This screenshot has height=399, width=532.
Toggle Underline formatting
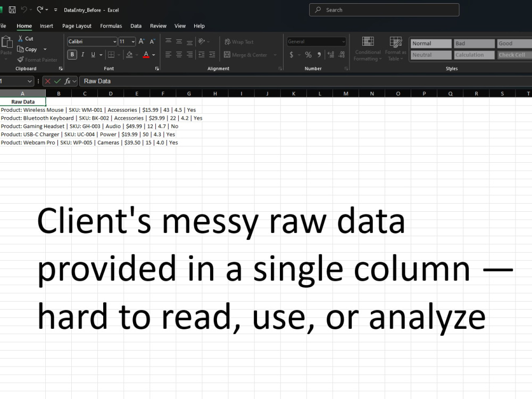[x=93, y=55]
